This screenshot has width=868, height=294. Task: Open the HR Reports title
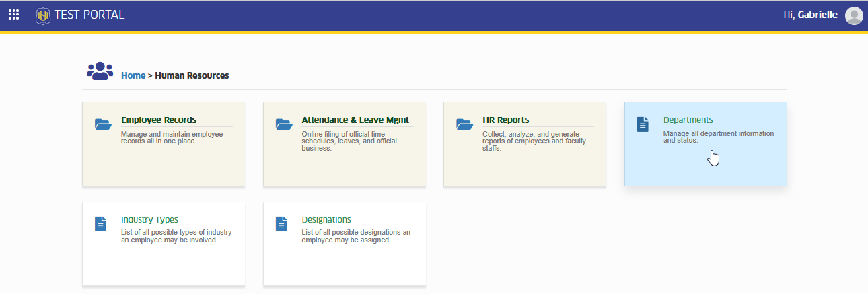pyautogui.click(x=506, y=120)
